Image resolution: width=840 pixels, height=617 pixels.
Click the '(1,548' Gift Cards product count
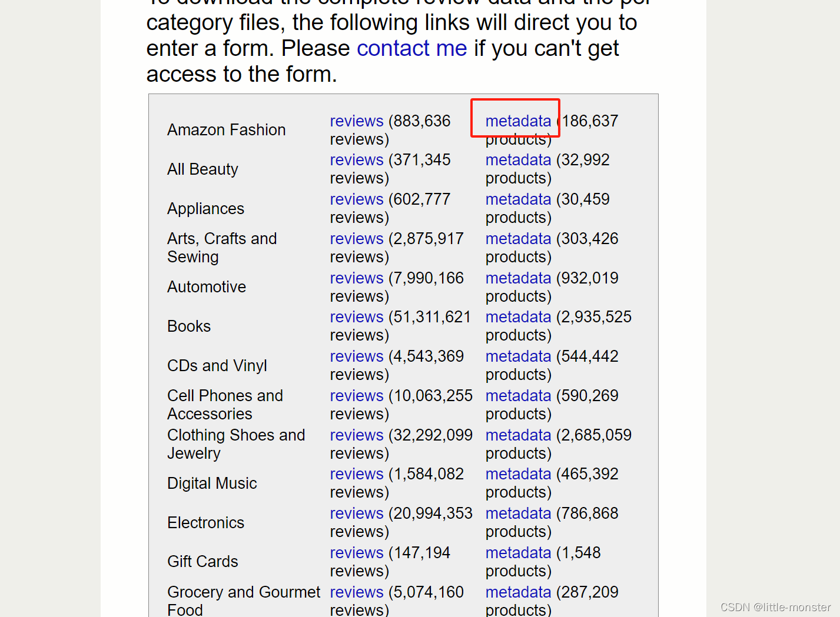(579, 553)
